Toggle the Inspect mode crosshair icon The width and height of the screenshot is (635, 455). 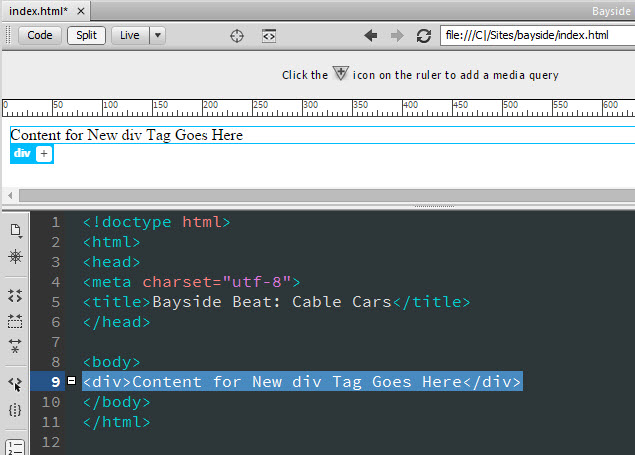[237, 36]
